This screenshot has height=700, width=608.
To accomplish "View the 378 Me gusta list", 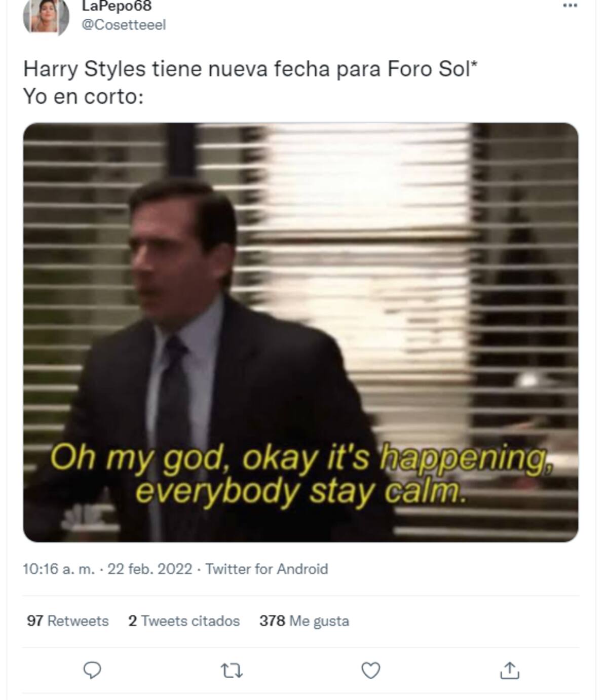I will click(304, 621).
